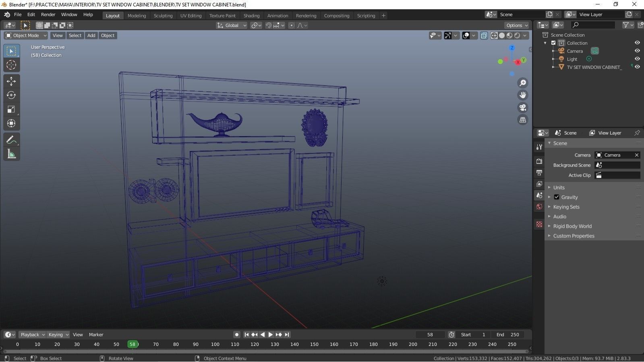Toggle Collection exclude checkbox in outliner
Image resolution: width=644 pixels, height=362 pixels.
[553, 43]
